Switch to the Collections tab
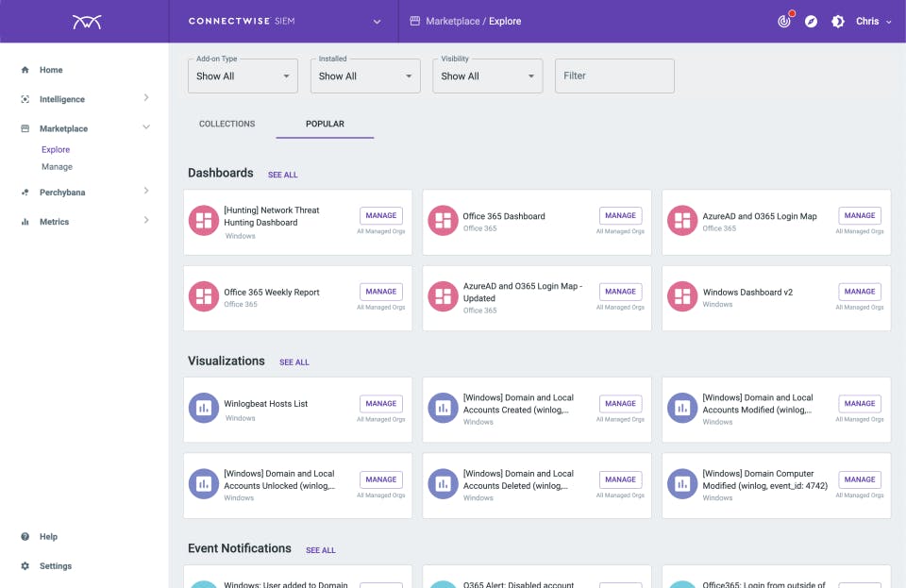 coord(227,124)
